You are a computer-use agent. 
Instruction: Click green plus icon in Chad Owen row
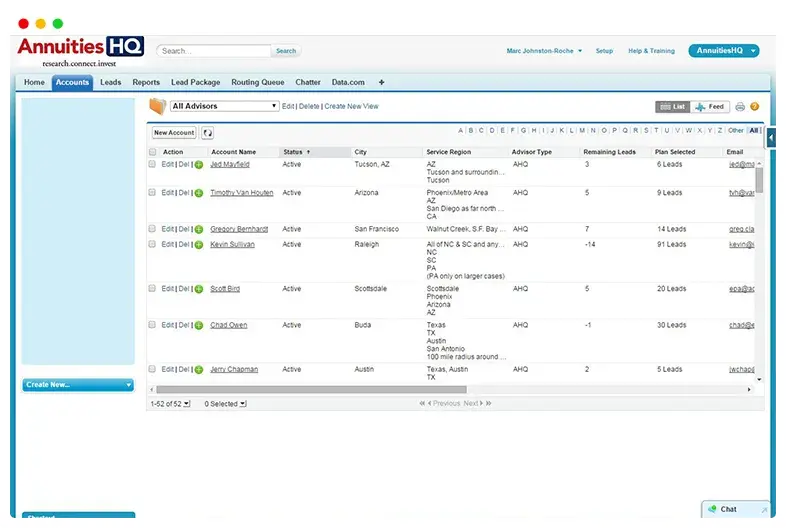[199, 326]
